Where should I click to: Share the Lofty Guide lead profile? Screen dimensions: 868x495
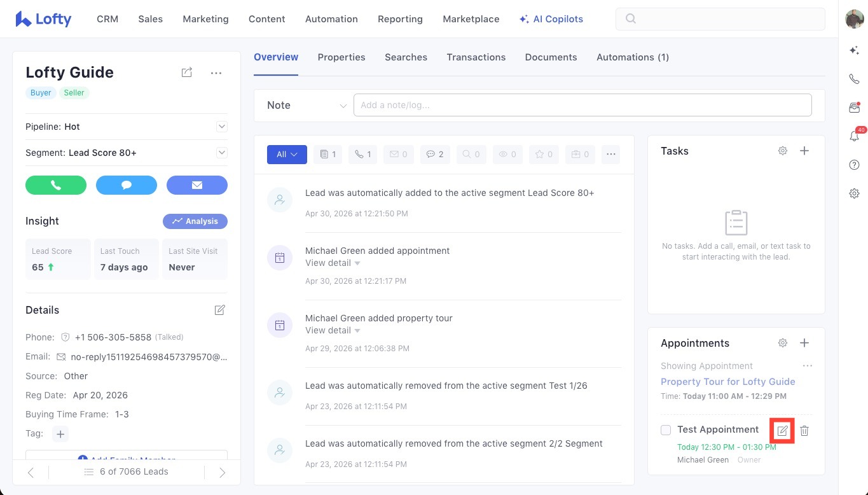tap(186, 73)
